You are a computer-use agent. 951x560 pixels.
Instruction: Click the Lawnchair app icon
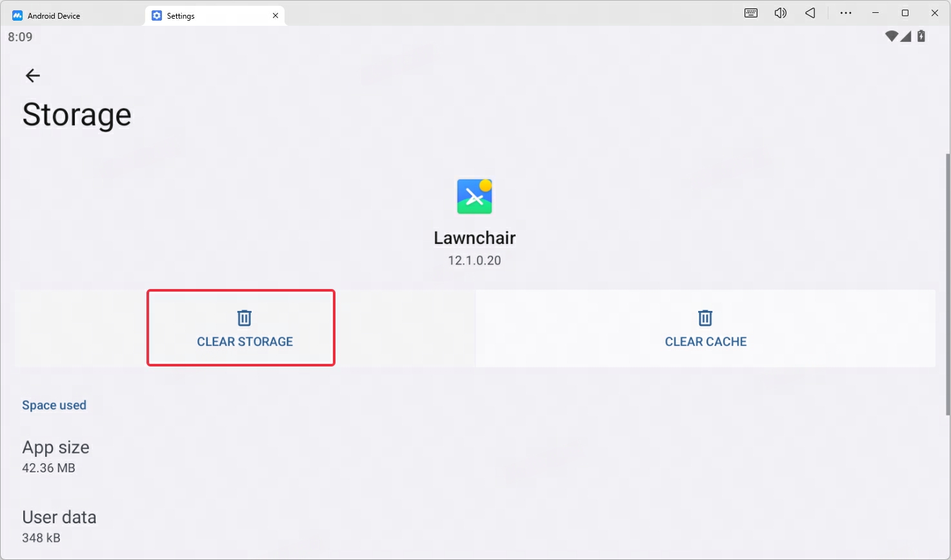pyautogui.click(x=475, y=196)
